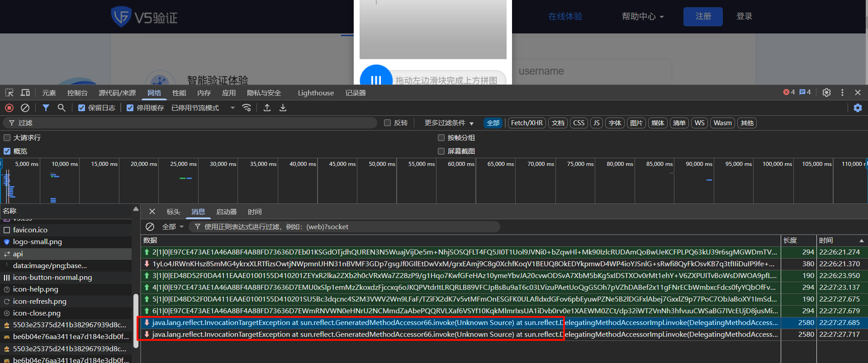The width and height of the screenshot is (868, 363).
Task: Expand 更多过滤条件 dropdown
Action: pyautogui.click(x=449, y=123)
